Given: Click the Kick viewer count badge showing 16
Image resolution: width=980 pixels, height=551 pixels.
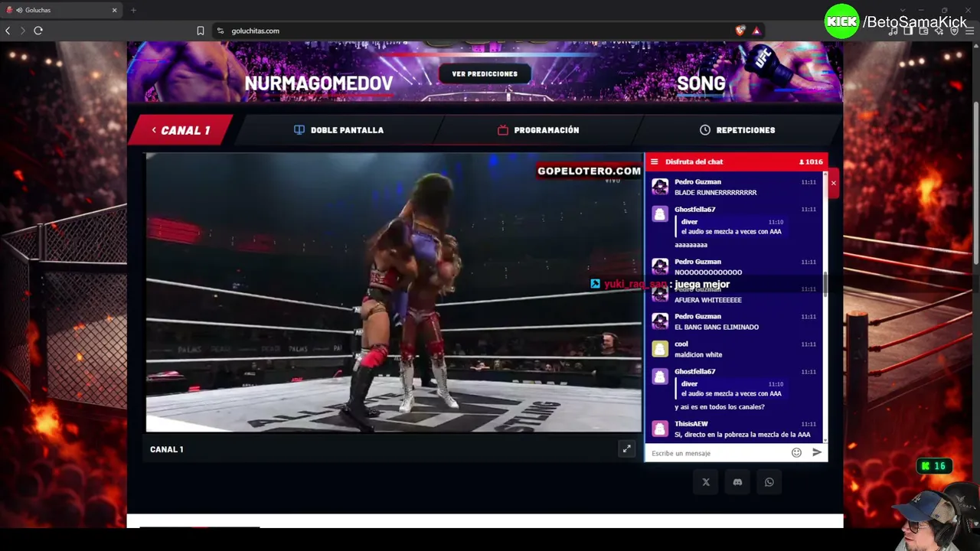Looking at the screenshot, I should 933,466.
